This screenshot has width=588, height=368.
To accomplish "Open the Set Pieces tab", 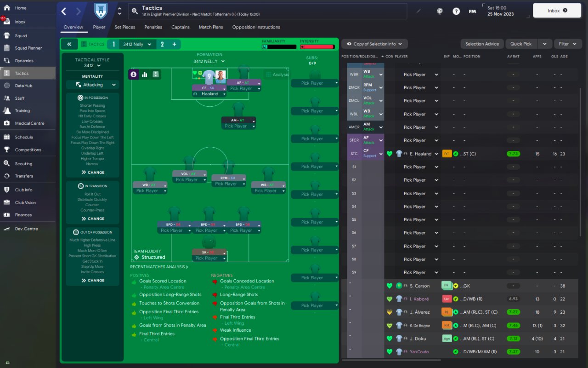I will pyautogui.click(x=125, y=27).
